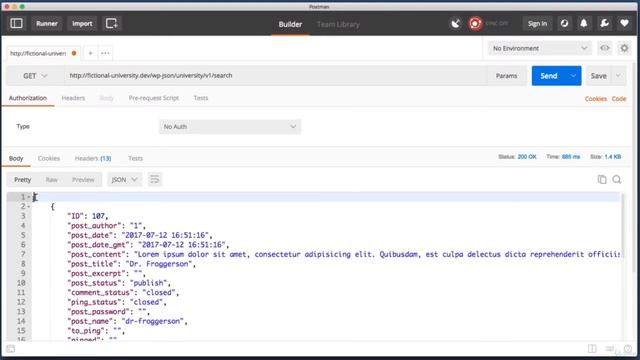The height and width of the screenshot is (360, 640).
Task: Click the "post_status": "publish" line
Action: (x=119, y=283)
